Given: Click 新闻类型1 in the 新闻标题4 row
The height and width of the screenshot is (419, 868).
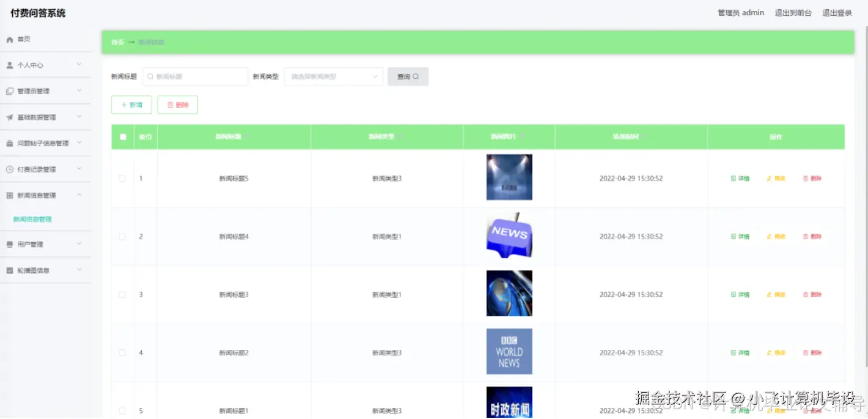Looking at the screenshot, I should point(387,237).
